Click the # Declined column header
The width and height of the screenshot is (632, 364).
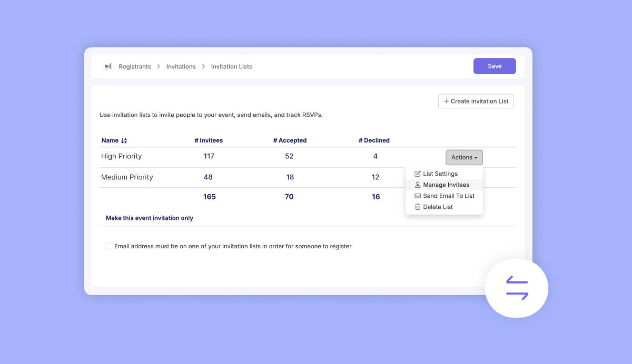(x=374, y=140)
